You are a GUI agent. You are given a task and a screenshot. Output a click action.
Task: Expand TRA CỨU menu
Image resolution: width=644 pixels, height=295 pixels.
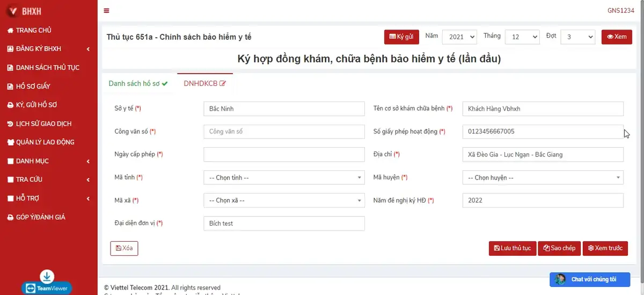click(49, 179)
